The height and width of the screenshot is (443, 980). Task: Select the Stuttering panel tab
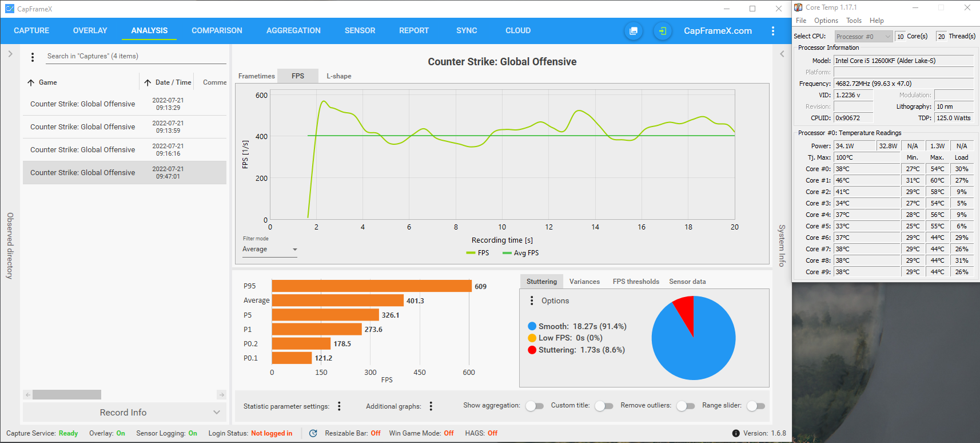click(541, 282)
